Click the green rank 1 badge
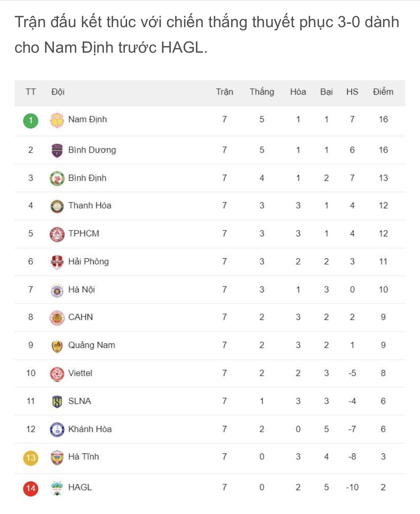Screen dimensions: 420x514 (31, 120)
